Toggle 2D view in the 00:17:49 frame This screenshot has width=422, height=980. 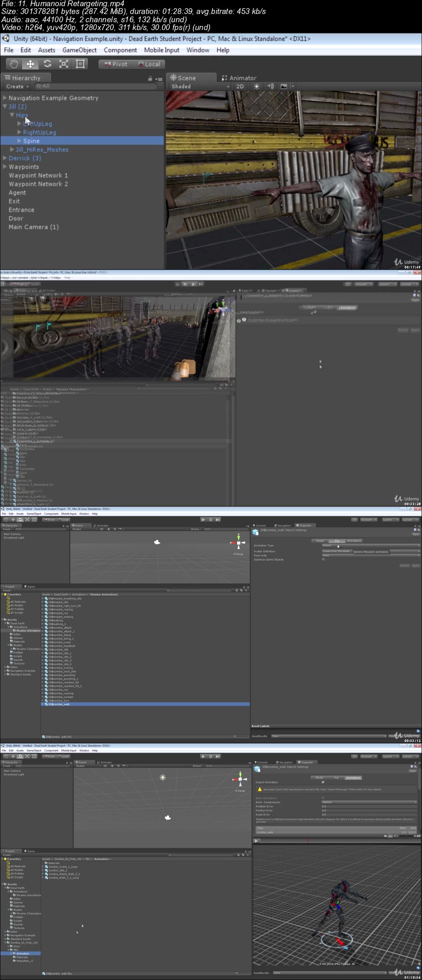tap(240, 86)
